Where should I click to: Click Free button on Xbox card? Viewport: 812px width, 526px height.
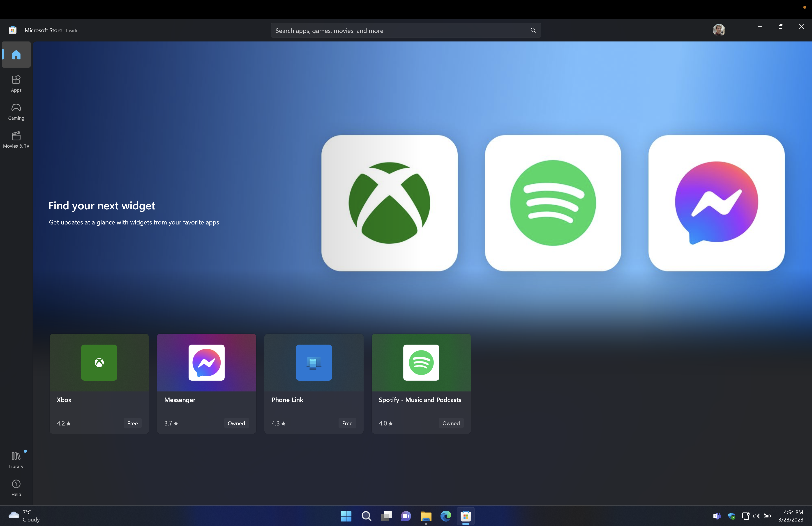132,423
